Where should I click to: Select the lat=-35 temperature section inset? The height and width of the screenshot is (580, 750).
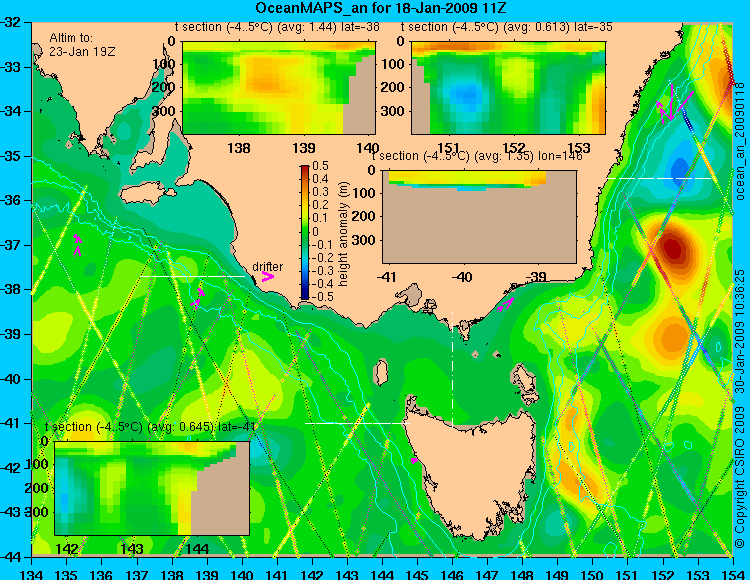[508, 88]
